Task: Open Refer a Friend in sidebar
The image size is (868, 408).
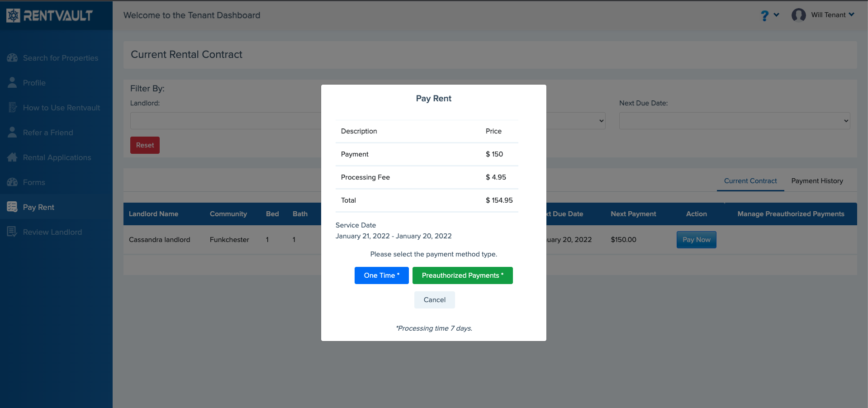Action: coord(48,133)
